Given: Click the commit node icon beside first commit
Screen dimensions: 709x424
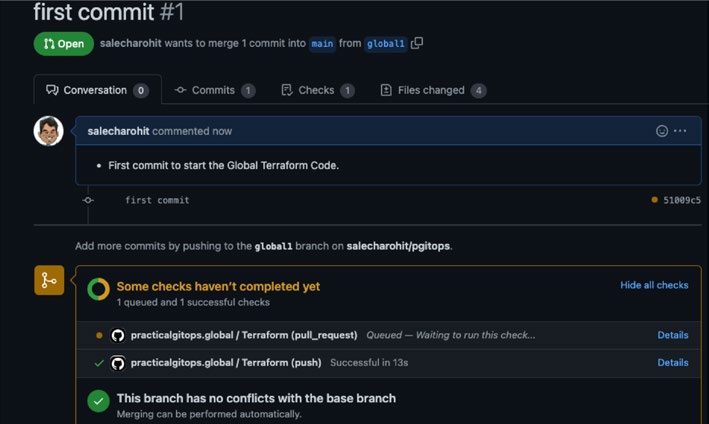Looking at the screenshot, I should [x=88, y=200].
